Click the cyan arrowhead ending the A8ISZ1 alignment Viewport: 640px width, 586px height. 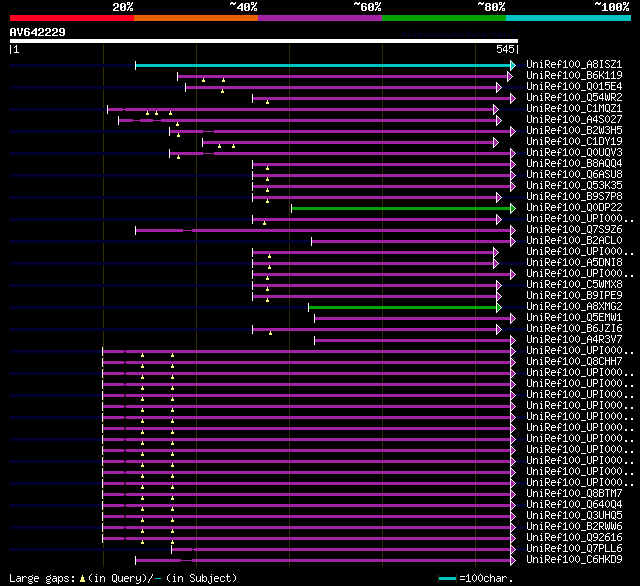click(x=513, y=65)
